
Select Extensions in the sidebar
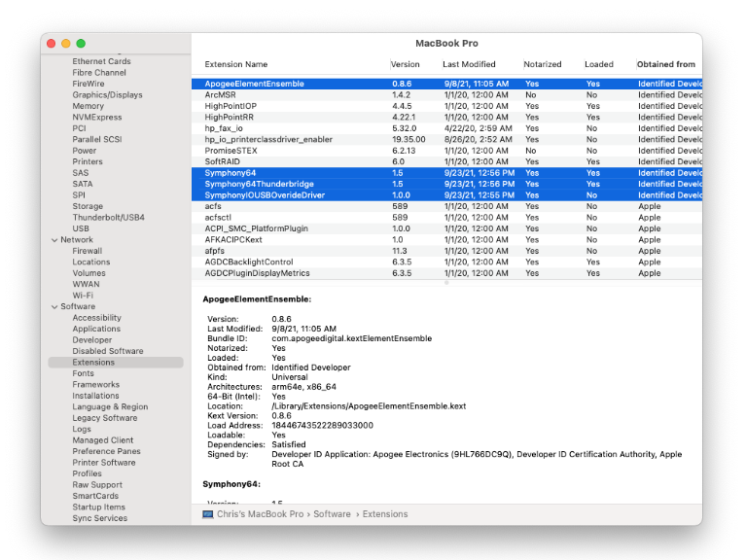pos(116,363)
